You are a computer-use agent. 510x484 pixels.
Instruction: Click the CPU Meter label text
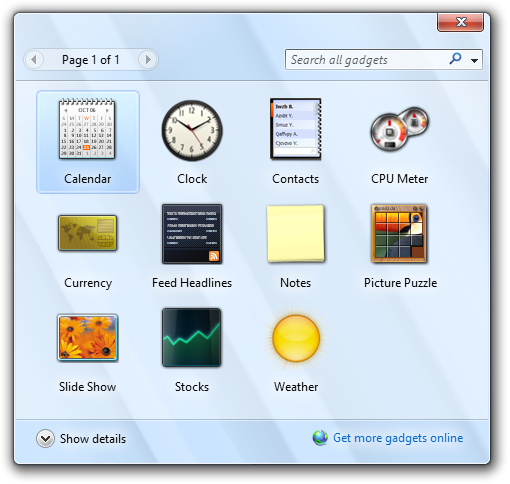400,179
